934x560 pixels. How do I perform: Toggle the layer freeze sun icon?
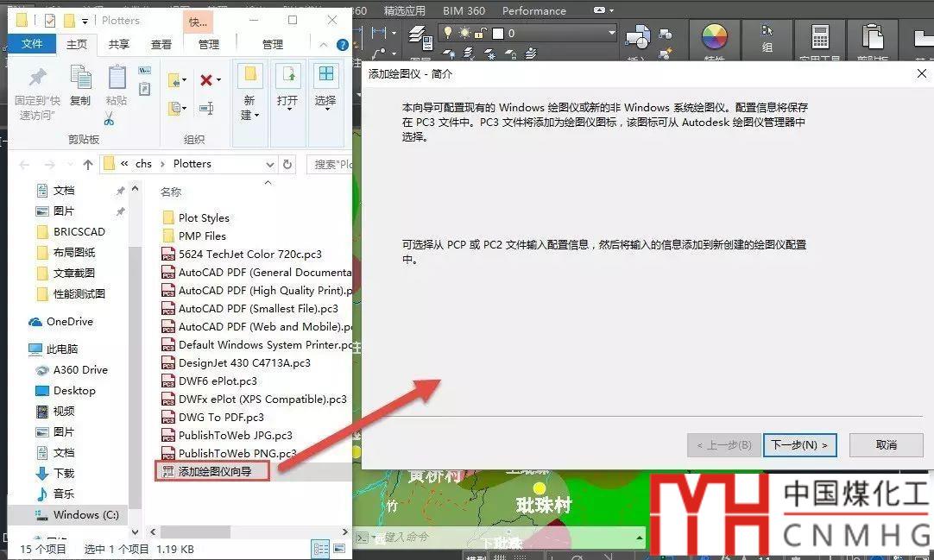[464, 34]
